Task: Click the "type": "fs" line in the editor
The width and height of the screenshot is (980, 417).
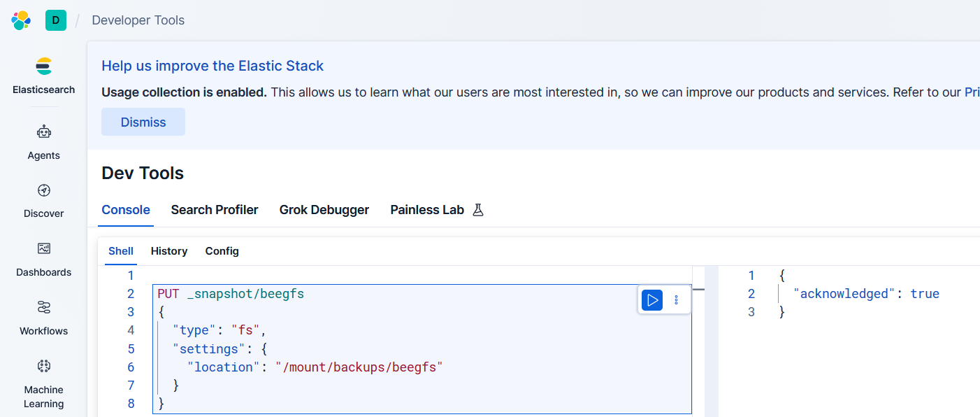Action: (219, 330)
